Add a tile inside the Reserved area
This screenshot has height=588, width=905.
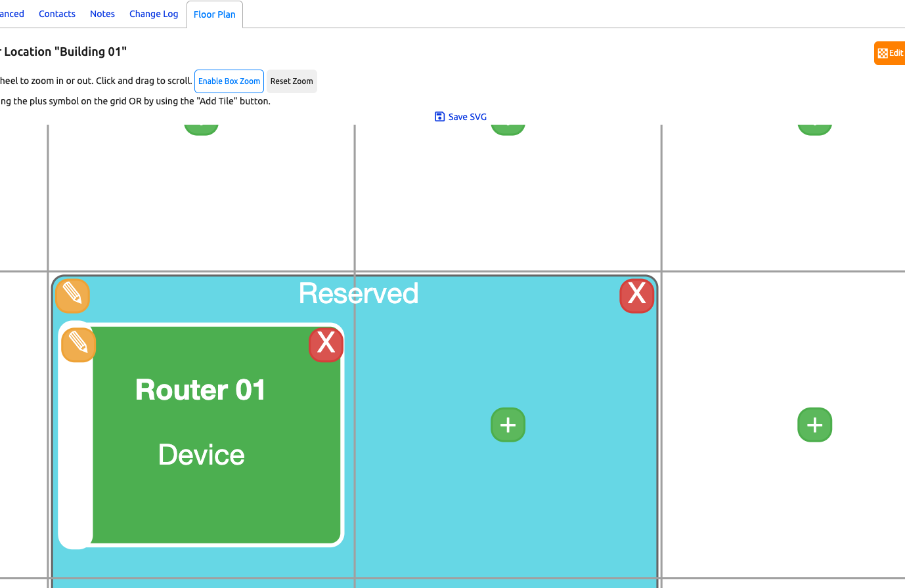[x=508, y=425]
